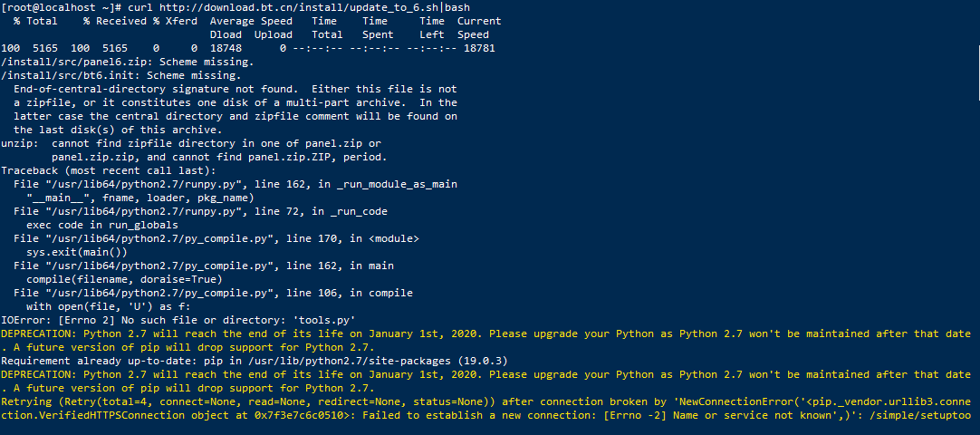The height and width of the screenshot is (435, 980).
Task: Click the 'compile(filename, doraise=True)' line
Action: (x=124, y=279)
